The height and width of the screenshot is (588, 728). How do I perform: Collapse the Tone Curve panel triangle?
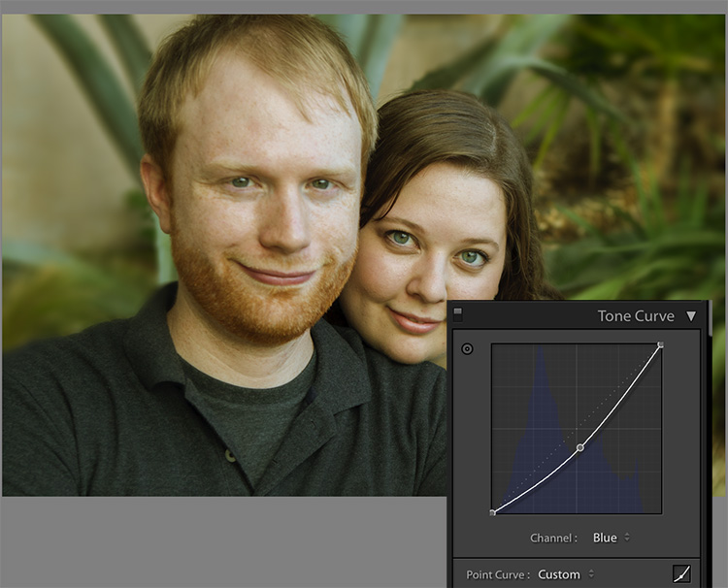point(691,316)
